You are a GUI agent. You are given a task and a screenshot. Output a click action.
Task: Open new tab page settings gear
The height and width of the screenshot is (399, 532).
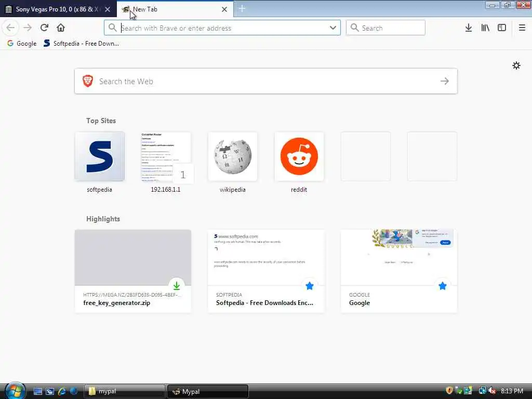[x=516, y=65]
